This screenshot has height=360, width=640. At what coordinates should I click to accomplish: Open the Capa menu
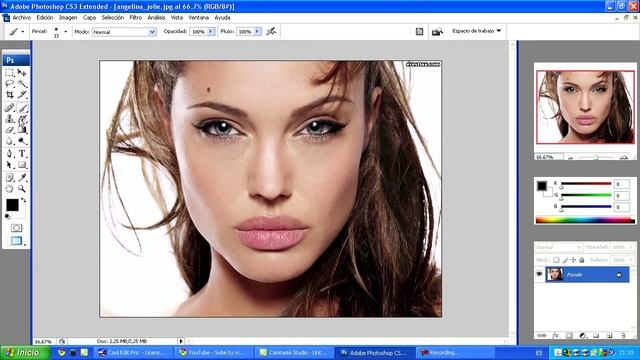tap(89, 18)
